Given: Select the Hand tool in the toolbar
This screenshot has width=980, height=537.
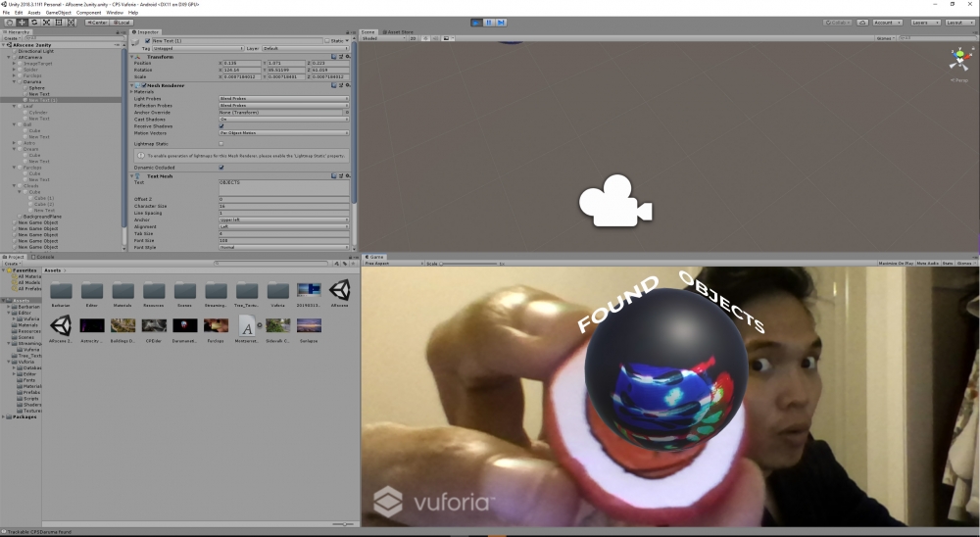Looking at the screenshot, I should coord(9,22).
